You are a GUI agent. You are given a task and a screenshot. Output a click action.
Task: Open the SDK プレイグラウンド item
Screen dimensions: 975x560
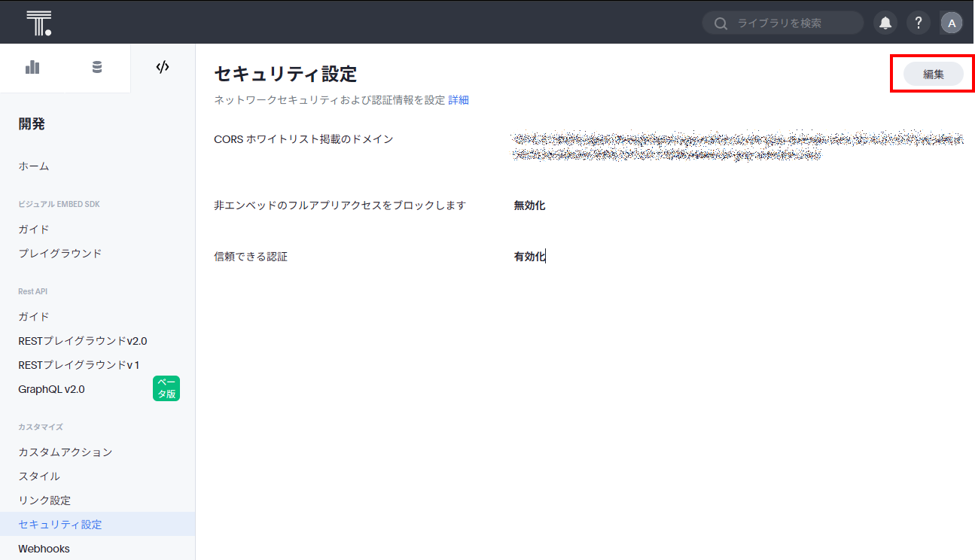[x=60, y=254]
